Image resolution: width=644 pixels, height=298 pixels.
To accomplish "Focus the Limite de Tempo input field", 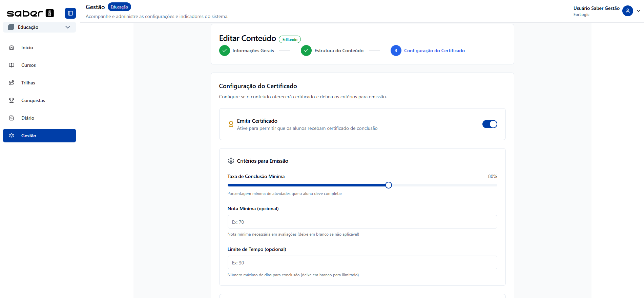I will (x=362, y=262).
